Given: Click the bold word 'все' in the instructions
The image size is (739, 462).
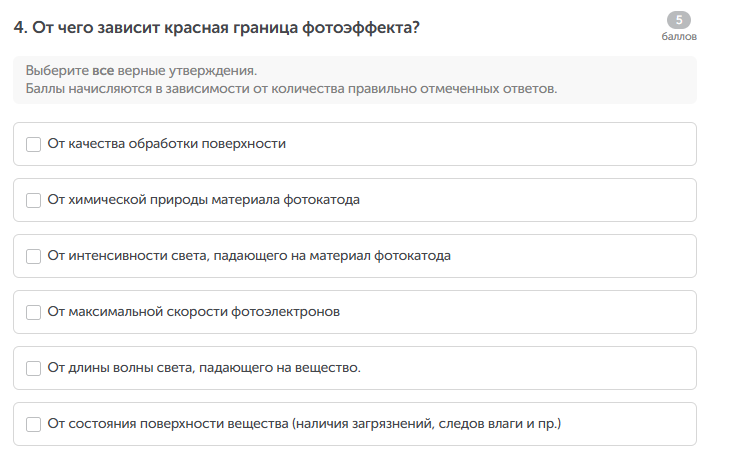Looking at the screenshot, I should [102, 72].
